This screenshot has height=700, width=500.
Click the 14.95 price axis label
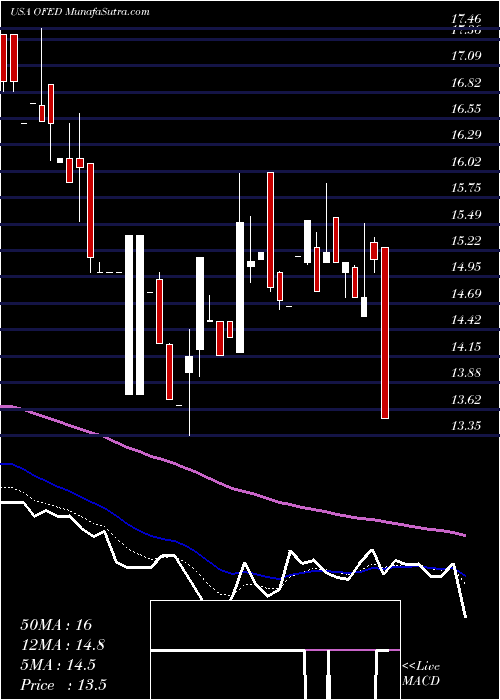click(466, 267)
